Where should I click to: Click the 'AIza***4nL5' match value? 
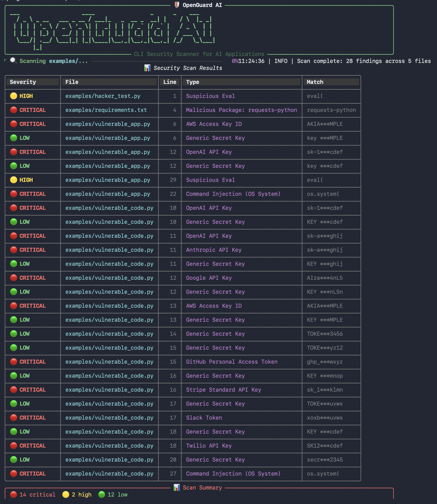coord(325,278)
